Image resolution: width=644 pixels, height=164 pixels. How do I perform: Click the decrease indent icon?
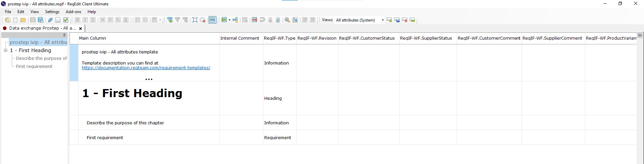[x=305, y=20]
